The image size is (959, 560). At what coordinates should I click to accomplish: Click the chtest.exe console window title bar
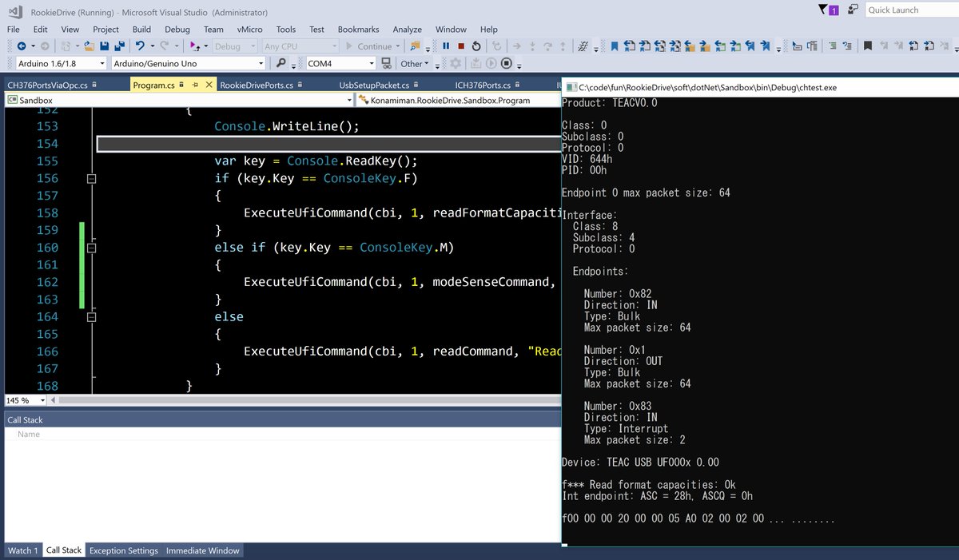coord(760,87)
